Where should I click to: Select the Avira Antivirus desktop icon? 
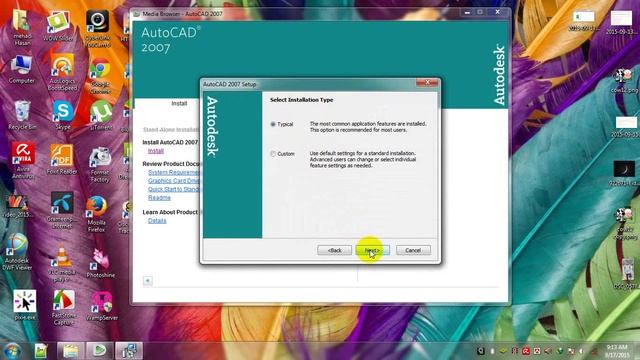tap(23, 160)
